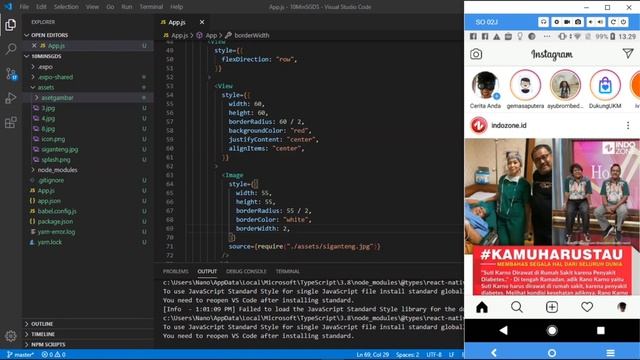Viewport: 640px width, 360px height.
Task: Open the Extensions view
Action: (x=11, y=122)
